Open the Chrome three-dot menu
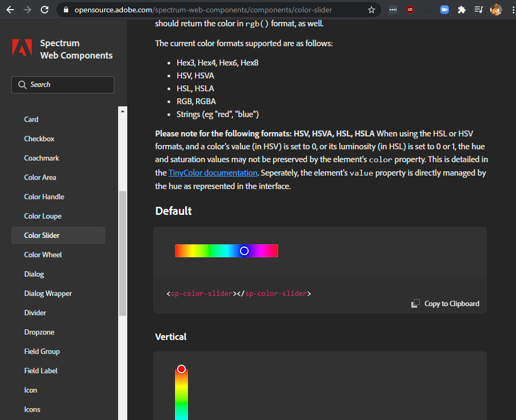 pyautogui.click(x=513, y=10)
